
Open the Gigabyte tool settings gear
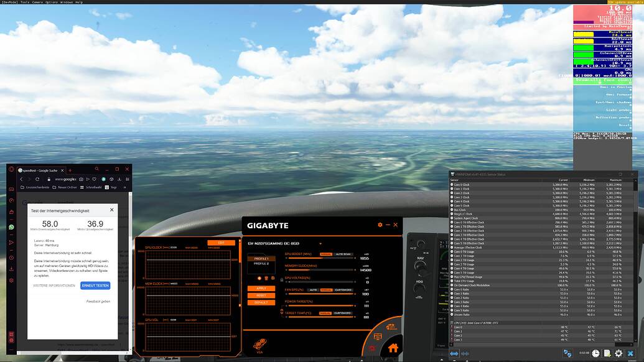380,225
